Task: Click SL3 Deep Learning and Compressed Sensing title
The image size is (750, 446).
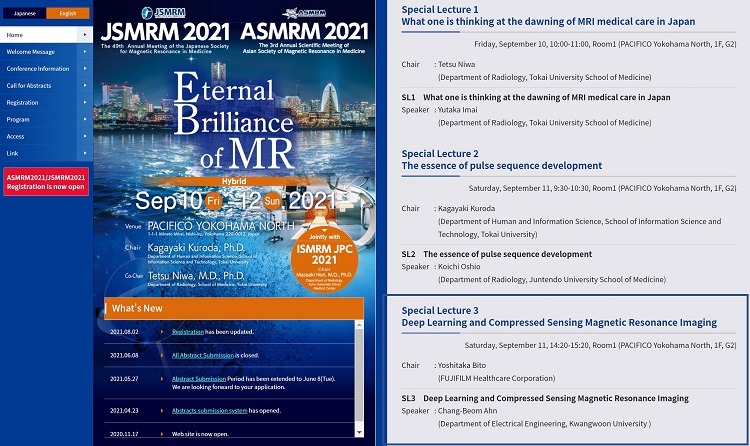Action: 556,398
